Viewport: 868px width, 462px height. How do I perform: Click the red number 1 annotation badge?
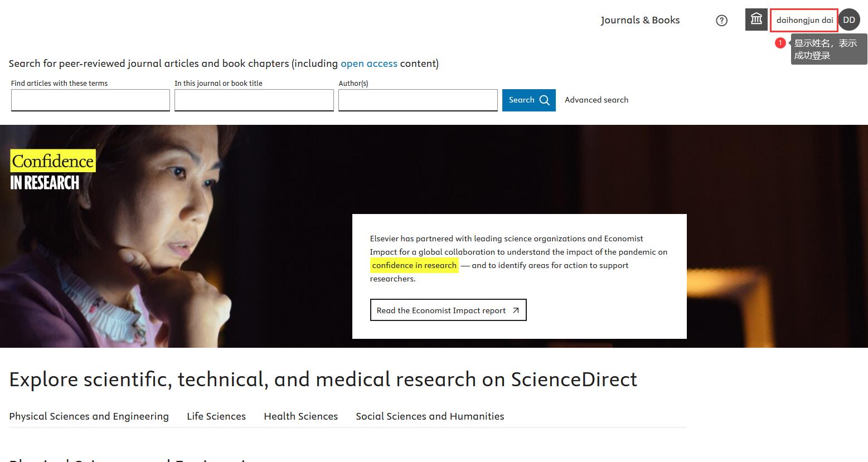pos(780,43)
